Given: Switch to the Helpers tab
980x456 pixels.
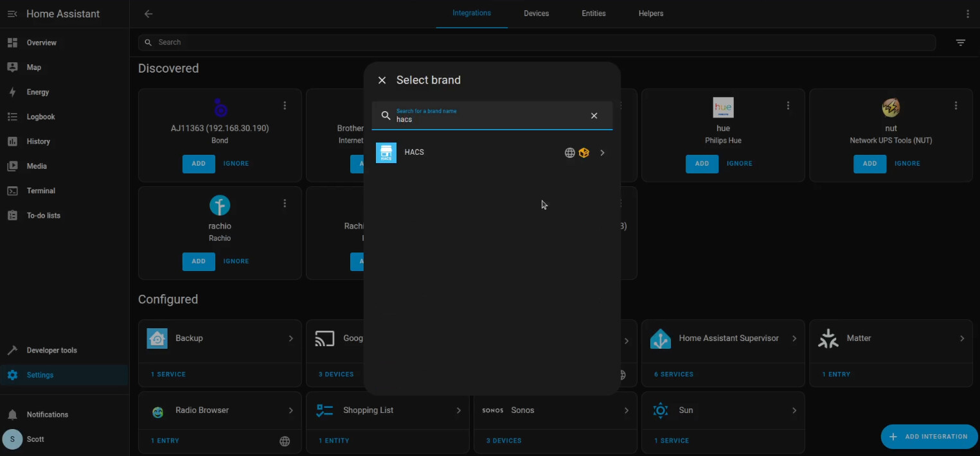Looking at the screenshot, I should point(651,13).
